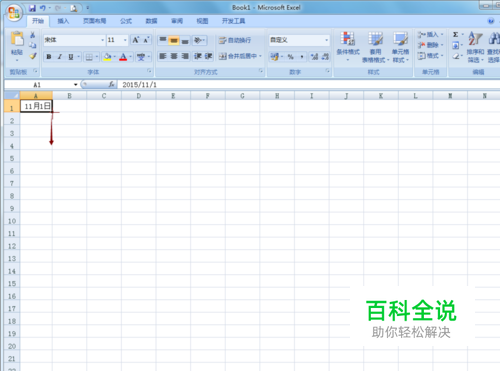The width and height of the screenshot is (500, 371).
Task: Activate the Format Painter brush
Action: (x=33, y=56)
